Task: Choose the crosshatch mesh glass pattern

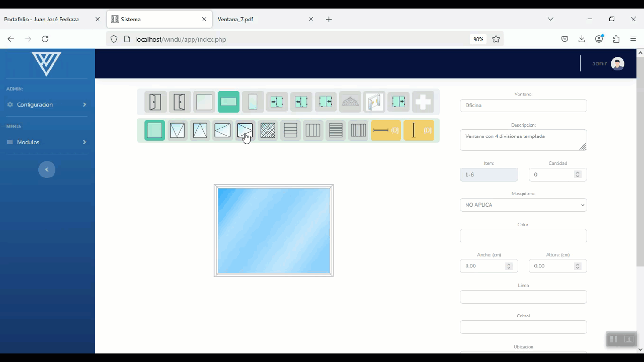Action: 268,131
